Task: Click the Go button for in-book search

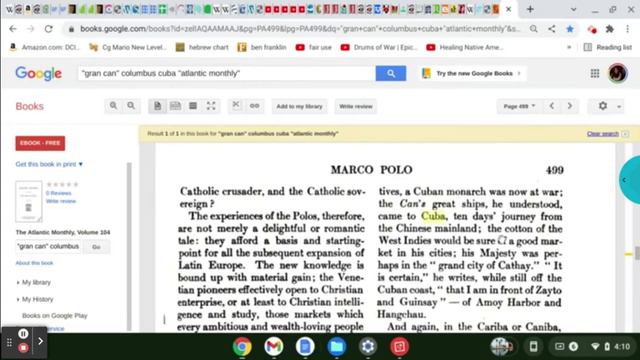Action: pos(96,247)
